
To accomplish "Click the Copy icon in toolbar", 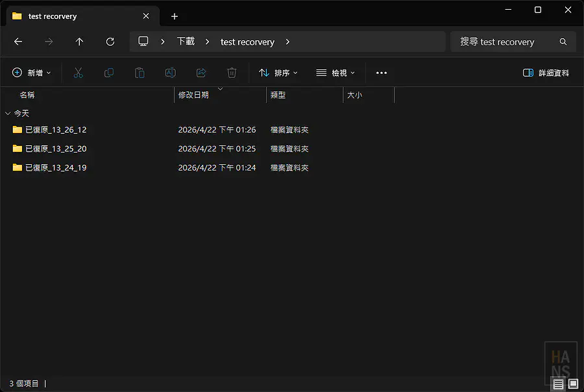I will point(109,73).
